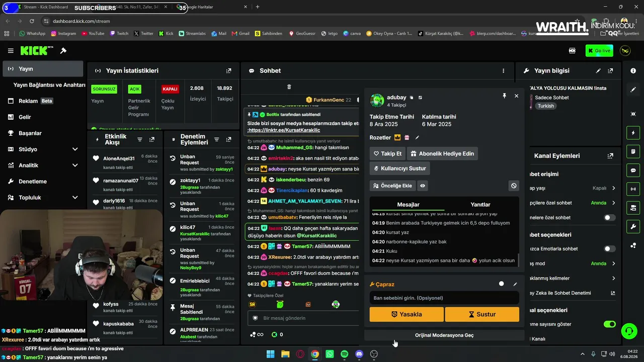This screenshot has height=362, width=644.
Task: Click the broadcast signal icon in right sidebar
Action: point(633,189)
